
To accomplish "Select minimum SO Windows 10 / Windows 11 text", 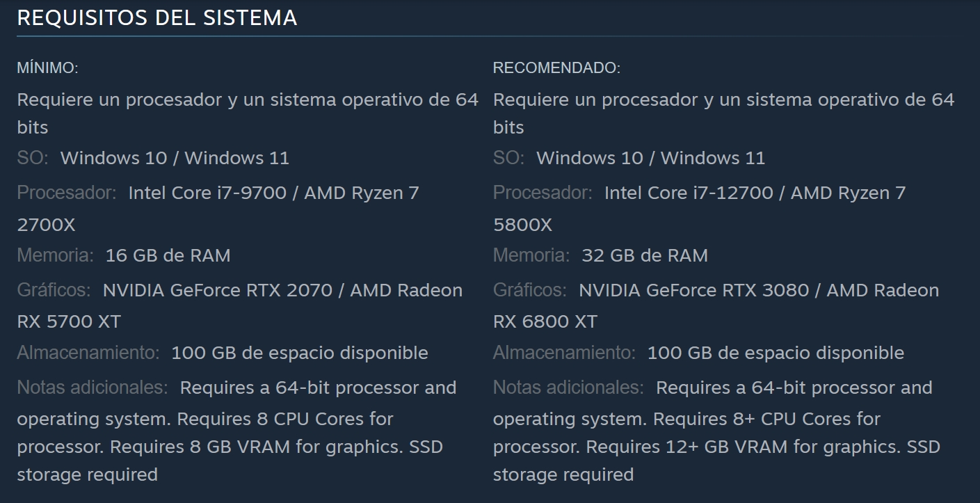I will (175, 158).
